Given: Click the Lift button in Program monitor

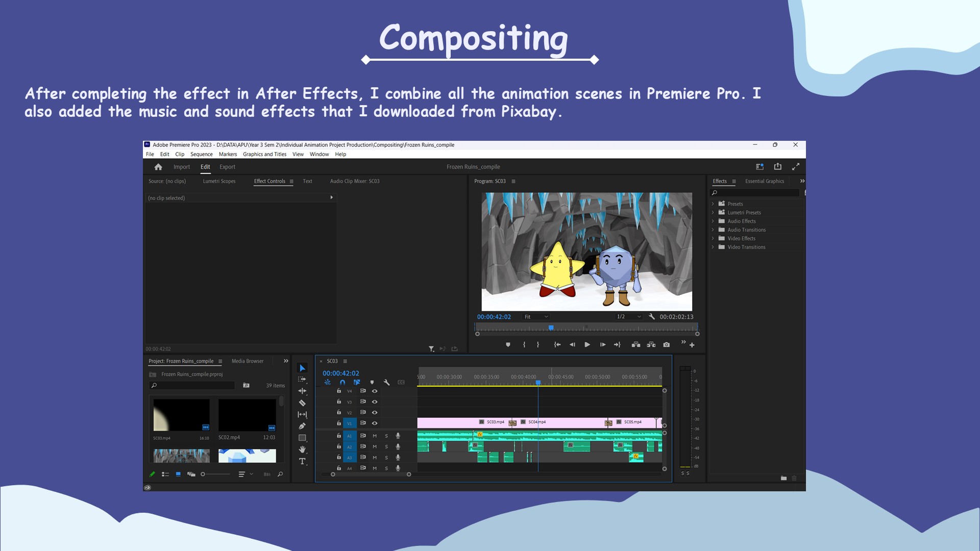Looking at the screenshot, I should 636,345.
